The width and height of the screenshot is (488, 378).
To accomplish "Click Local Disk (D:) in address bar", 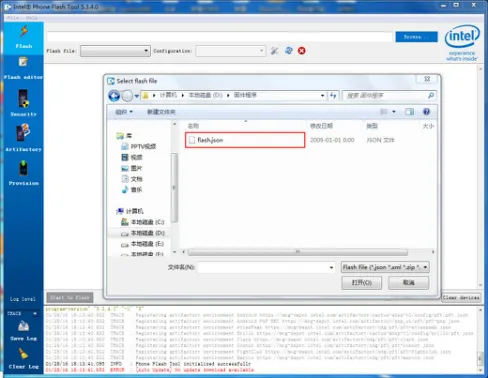I will pyautogui.click(x=206, y=95).
